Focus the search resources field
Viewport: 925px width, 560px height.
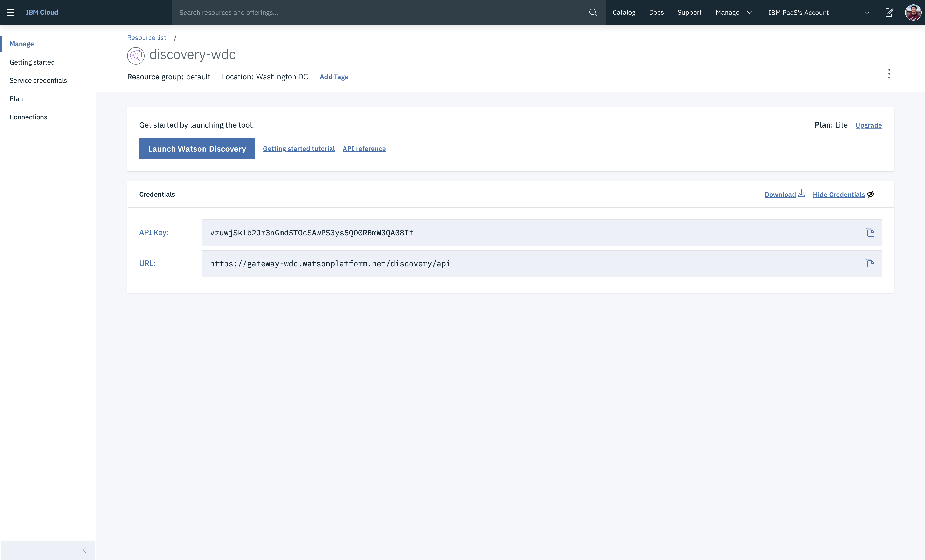pyautogui.click(x=379, y=12)
